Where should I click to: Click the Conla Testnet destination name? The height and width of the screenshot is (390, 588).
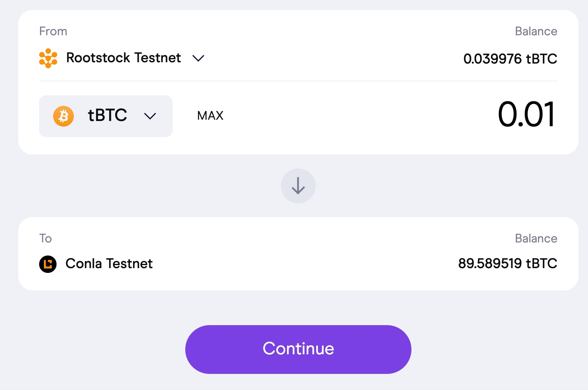point(109,264)
